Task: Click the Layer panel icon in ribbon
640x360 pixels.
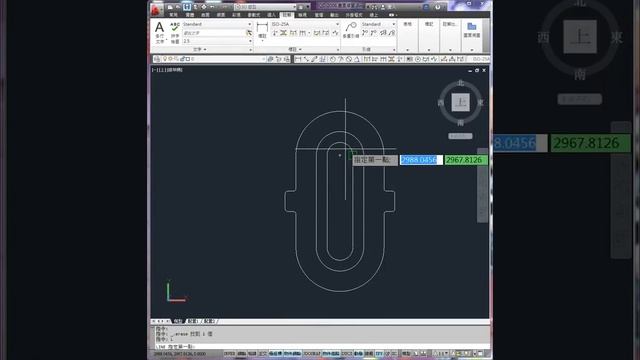Action: tap(472, 27)
